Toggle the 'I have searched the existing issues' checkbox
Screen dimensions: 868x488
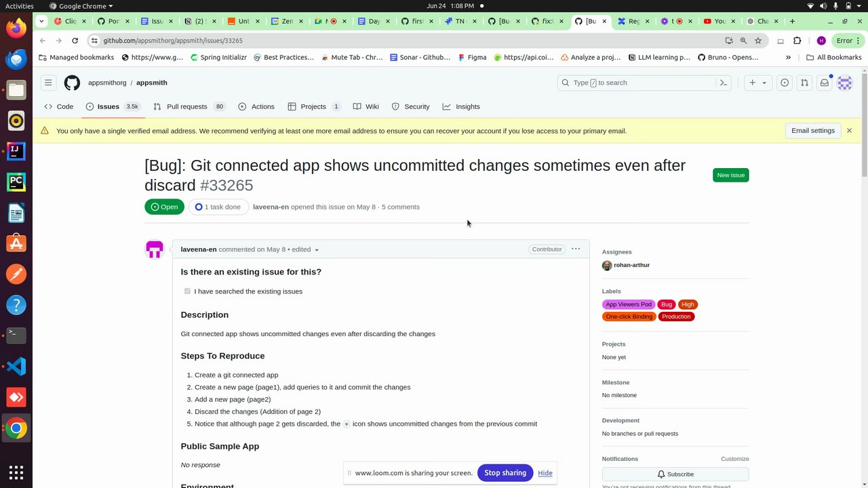(x=187, y=291)
